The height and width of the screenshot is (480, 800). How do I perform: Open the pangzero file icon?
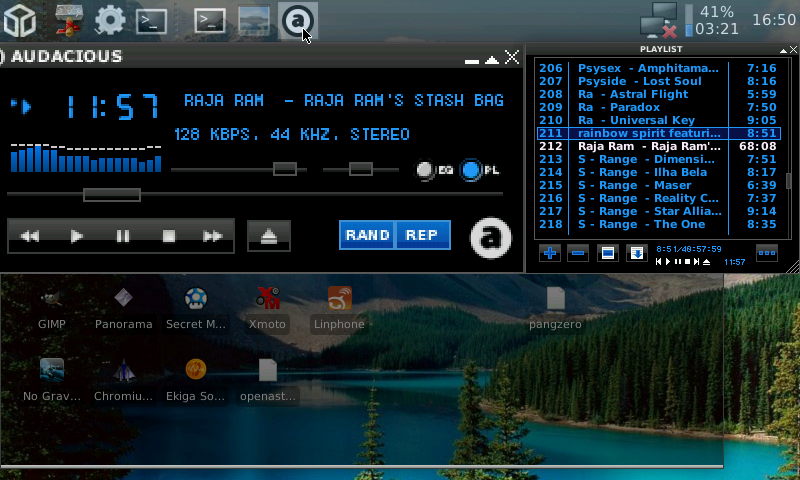tap(555, 309)
